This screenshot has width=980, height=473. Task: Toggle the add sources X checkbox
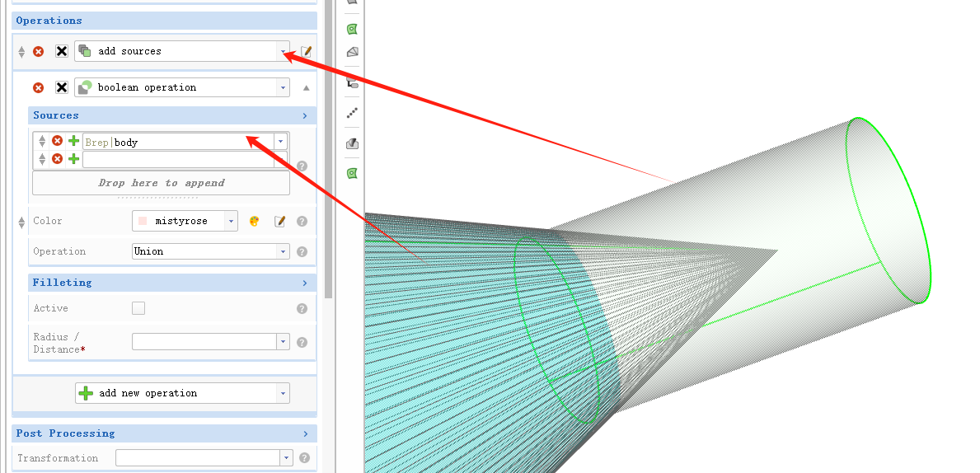[x=61, y=51]
